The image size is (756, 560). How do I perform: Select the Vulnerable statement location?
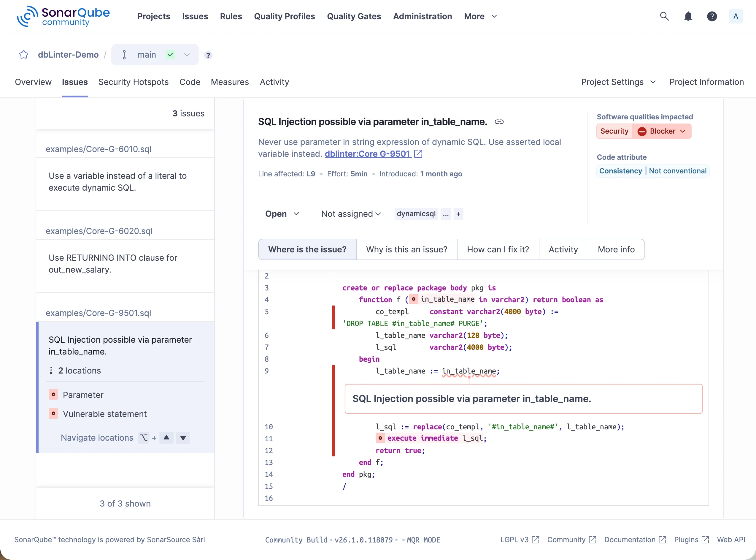tap(105, 414)
